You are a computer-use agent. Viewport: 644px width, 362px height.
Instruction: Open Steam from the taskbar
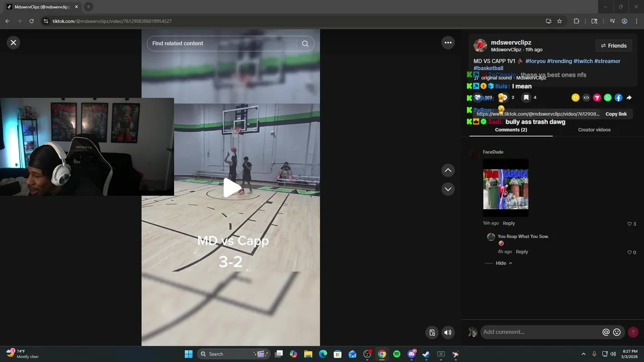click(x=426, y=354)
